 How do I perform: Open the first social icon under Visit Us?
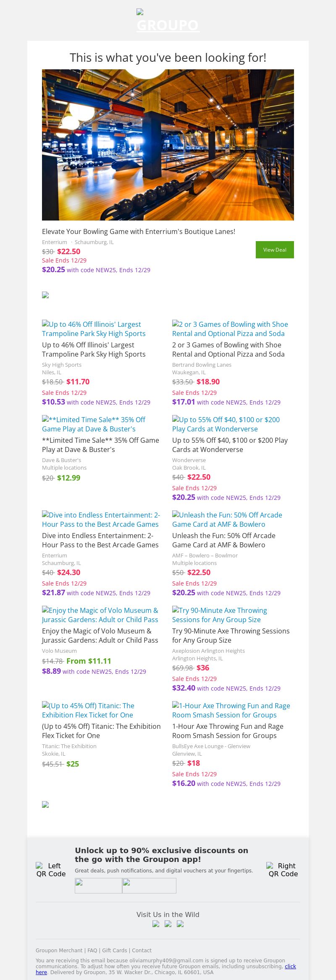pos(156,924)
